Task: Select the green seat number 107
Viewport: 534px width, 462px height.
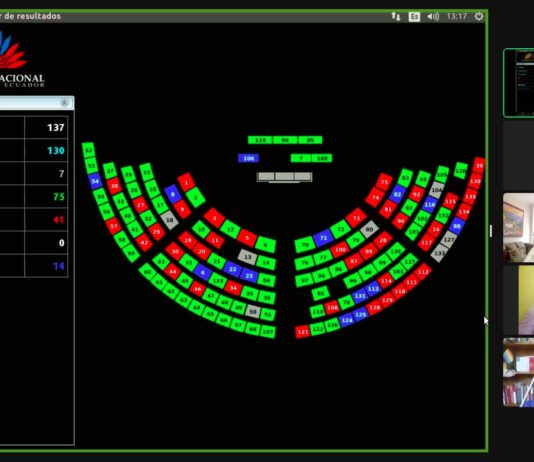Action: pos(268,332)
